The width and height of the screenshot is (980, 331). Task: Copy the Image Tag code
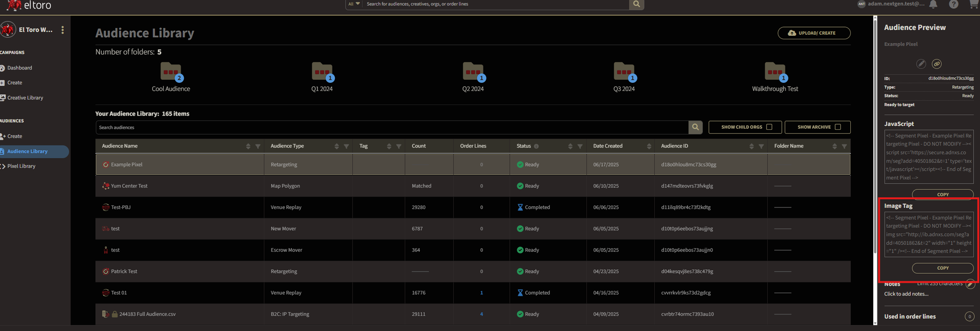pos(943,268)
